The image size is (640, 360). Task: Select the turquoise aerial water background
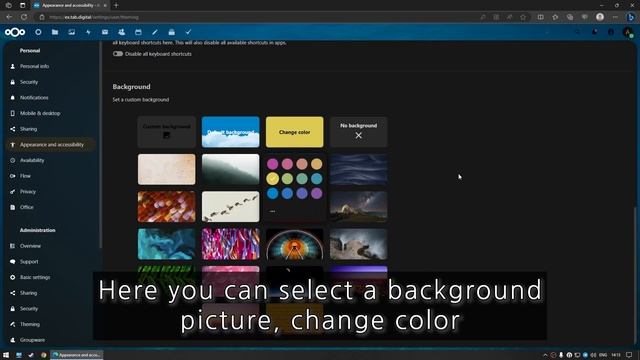[167, 244]
